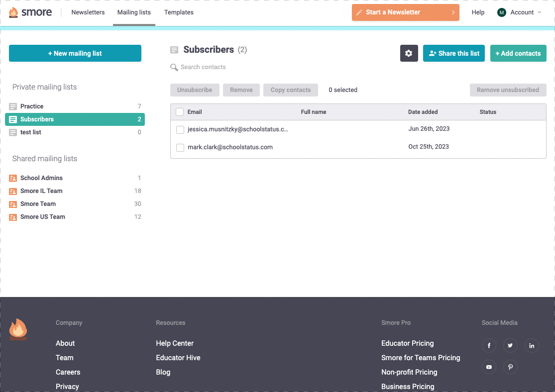Viewport: 555px width, 392px height.
Task: Click the mark.clark@schoolstatus.com email cell
Action: pyautogui.click(x=230, y=147)
